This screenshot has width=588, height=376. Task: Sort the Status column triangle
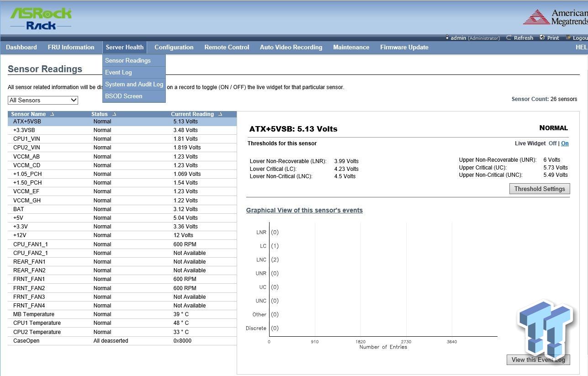(x=114, y=114)
